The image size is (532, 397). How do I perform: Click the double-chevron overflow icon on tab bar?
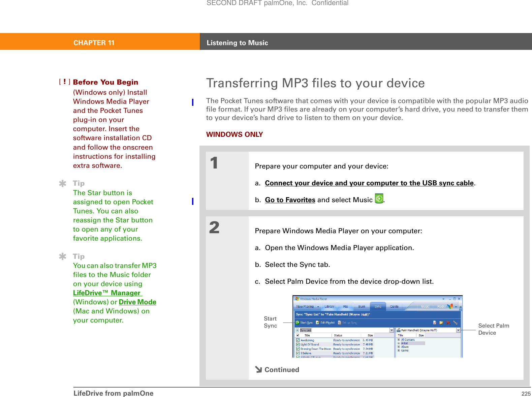[460, 307]
